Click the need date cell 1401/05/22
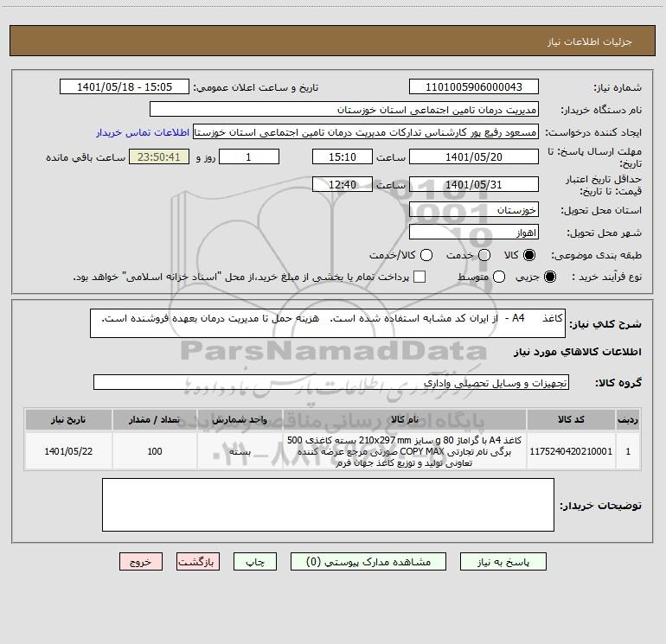 click(x=68, y=451)
